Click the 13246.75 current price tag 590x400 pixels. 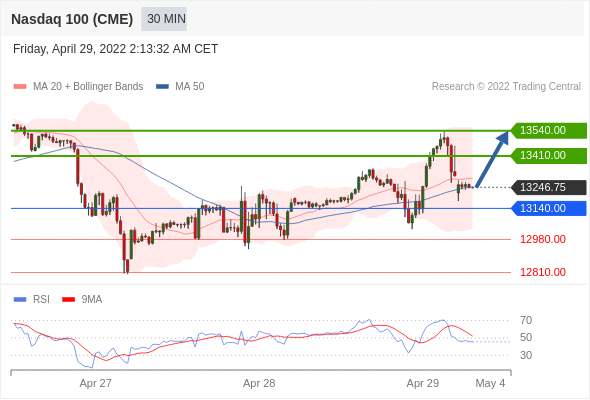tap(548, 187)
